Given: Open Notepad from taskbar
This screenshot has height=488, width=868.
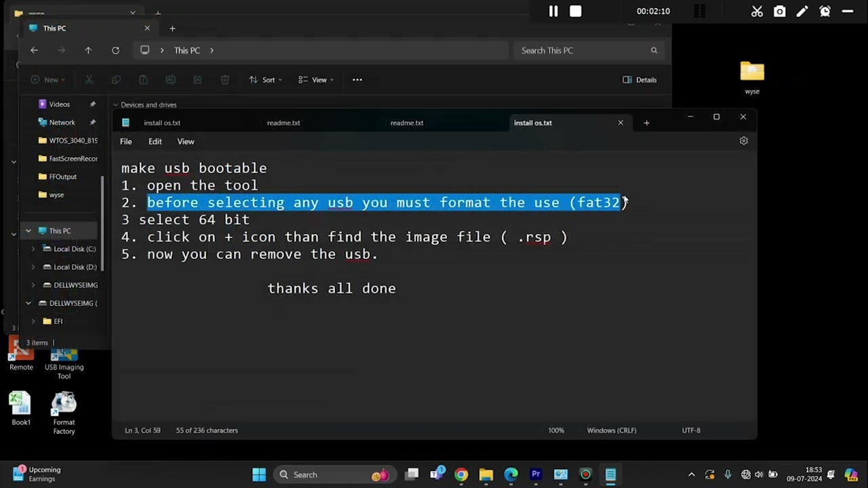Looking at the screenshot, I should click(610, 474).
